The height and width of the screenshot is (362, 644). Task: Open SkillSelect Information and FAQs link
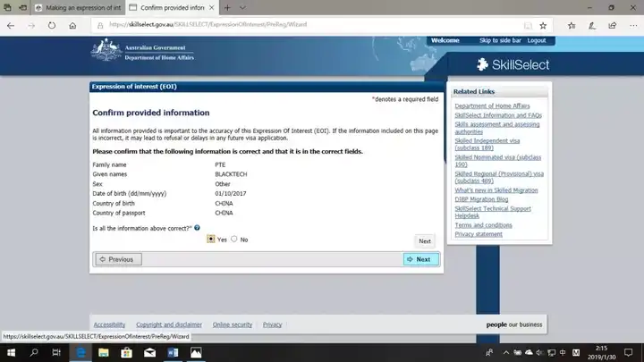(498, 115)
